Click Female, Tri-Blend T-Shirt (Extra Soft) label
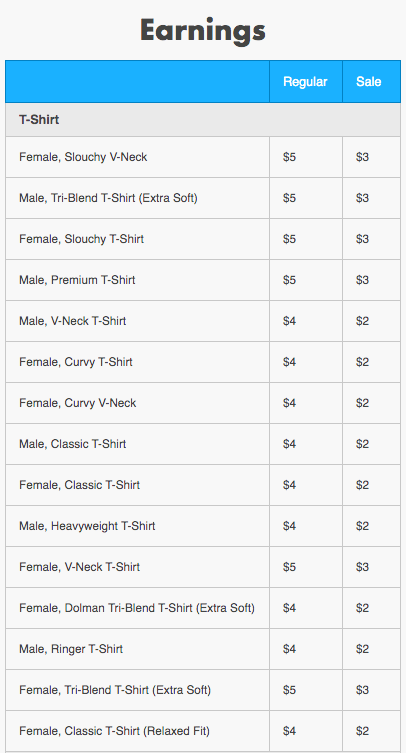The image size is (406, 753). [115, 690]
